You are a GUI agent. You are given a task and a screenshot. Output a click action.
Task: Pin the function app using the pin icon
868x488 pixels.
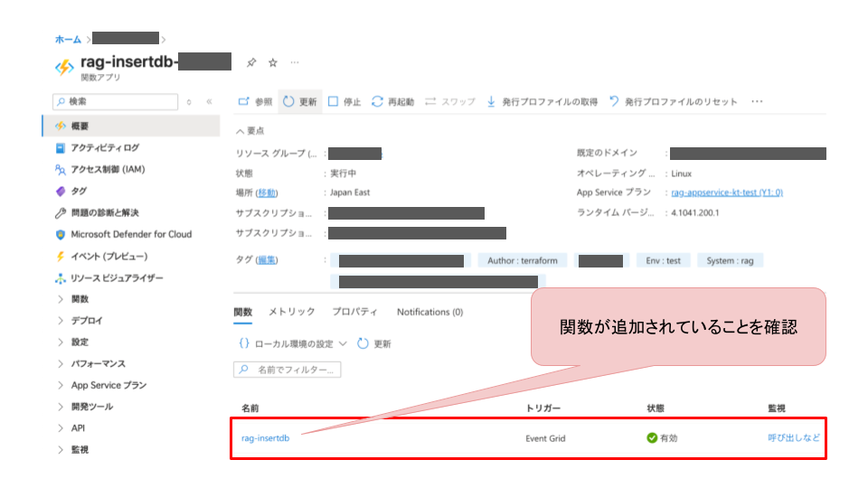252,62
